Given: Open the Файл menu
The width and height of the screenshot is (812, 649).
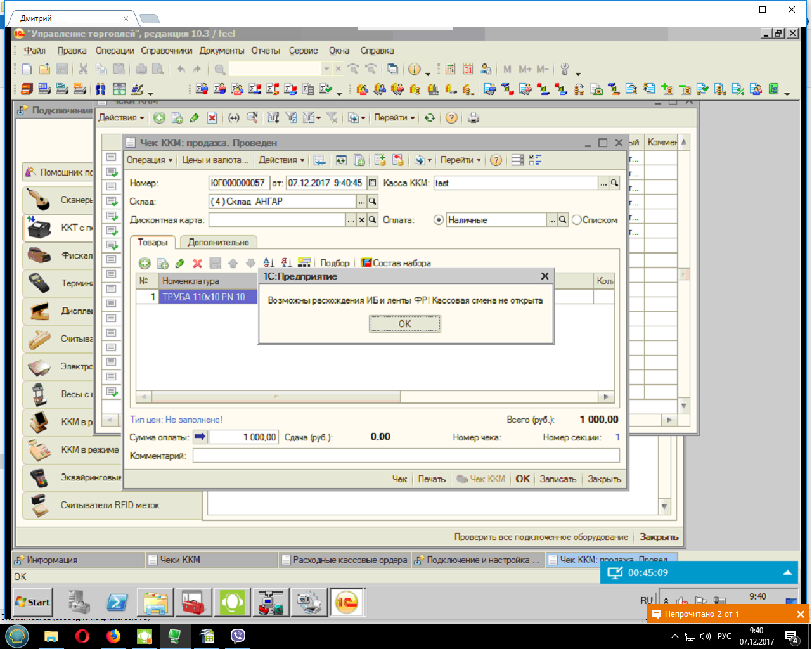Looking at the screenshot, I should (35, 51).
